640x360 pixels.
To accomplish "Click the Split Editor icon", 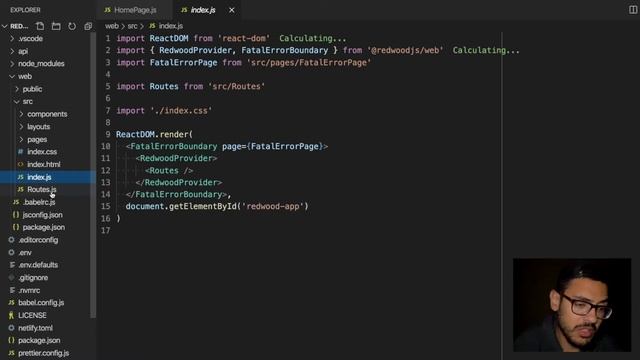I will pyautogui.click(x=633, y=10).
